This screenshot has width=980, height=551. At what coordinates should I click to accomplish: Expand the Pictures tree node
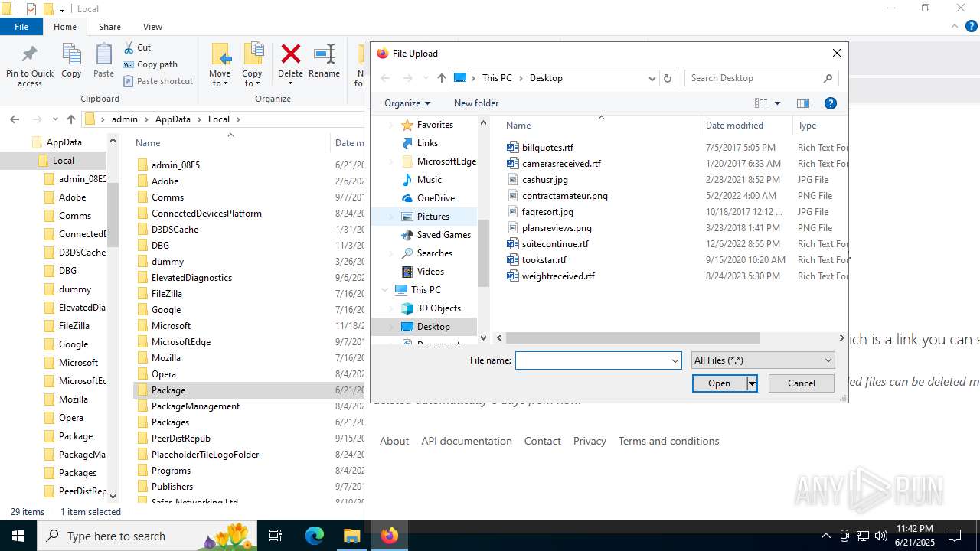tap(391, 217)
